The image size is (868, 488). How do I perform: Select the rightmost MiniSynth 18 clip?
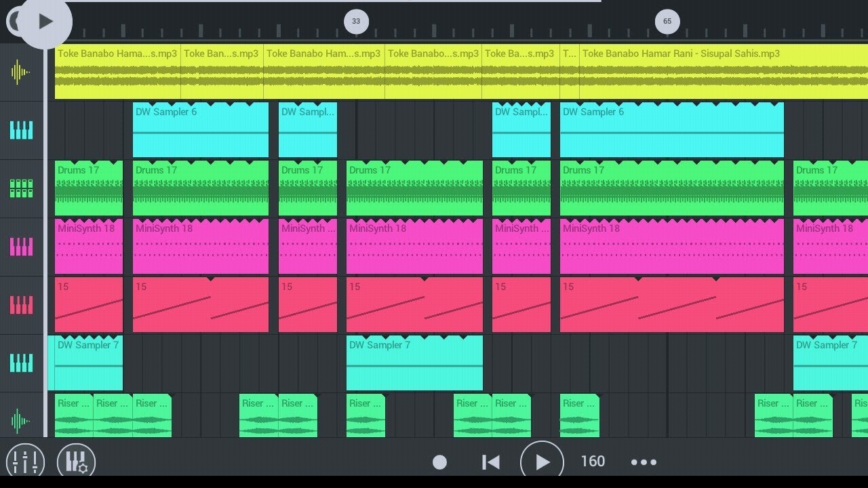pyautogui.click(x=831, y=247)
